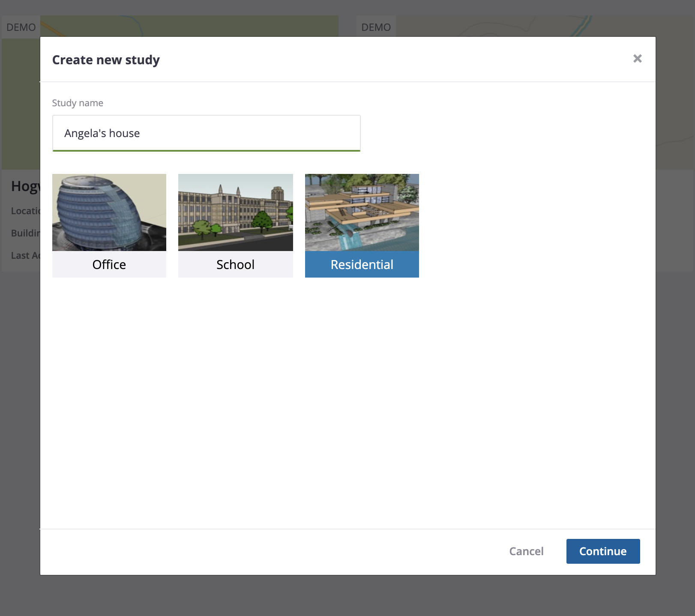Click the School building preview image

click(235, 212)
